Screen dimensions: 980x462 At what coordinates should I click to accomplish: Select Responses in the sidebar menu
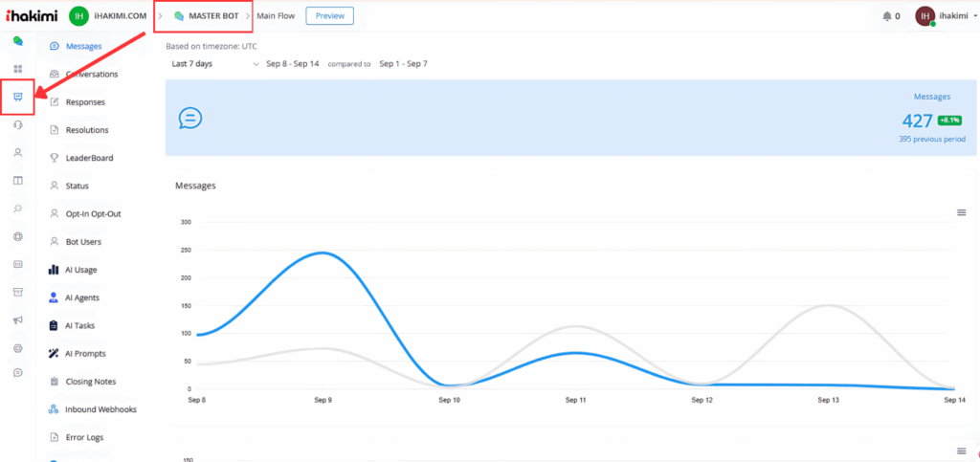(85, 101)
